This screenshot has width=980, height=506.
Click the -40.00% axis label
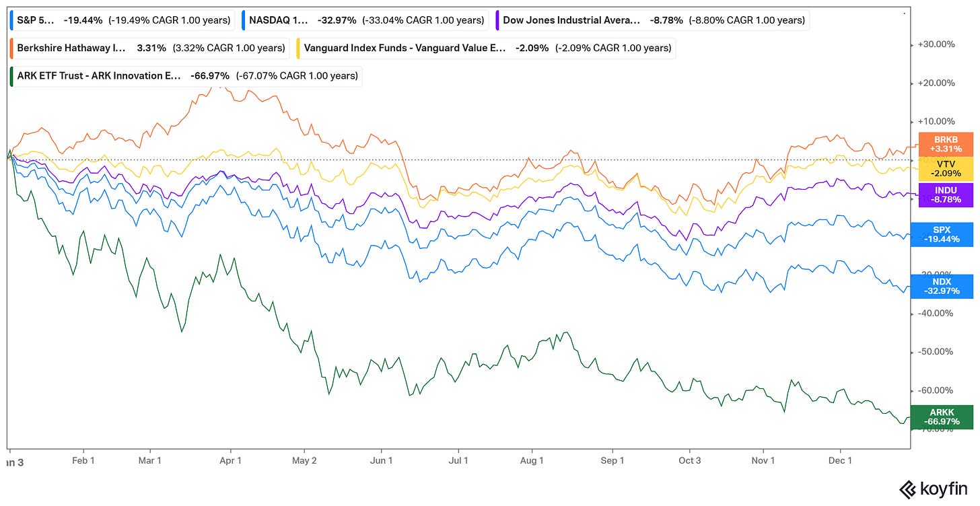tap(936, 313)
